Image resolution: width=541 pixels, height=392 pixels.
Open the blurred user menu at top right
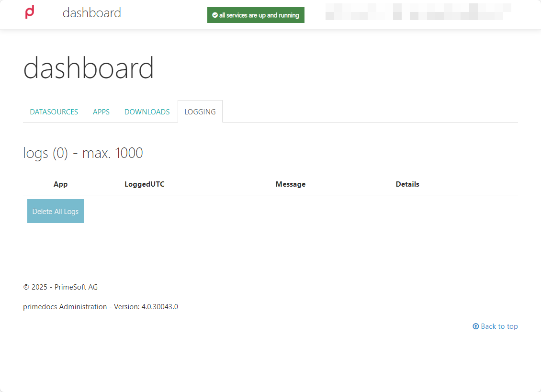[x=418, y=12]
